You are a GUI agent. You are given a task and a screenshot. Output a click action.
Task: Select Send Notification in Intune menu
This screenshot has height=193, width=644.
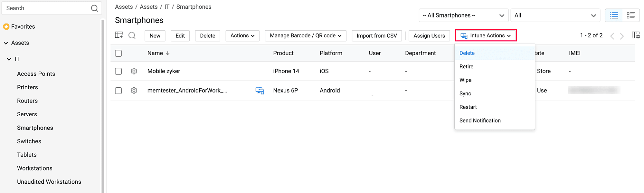tap(480, 121)
